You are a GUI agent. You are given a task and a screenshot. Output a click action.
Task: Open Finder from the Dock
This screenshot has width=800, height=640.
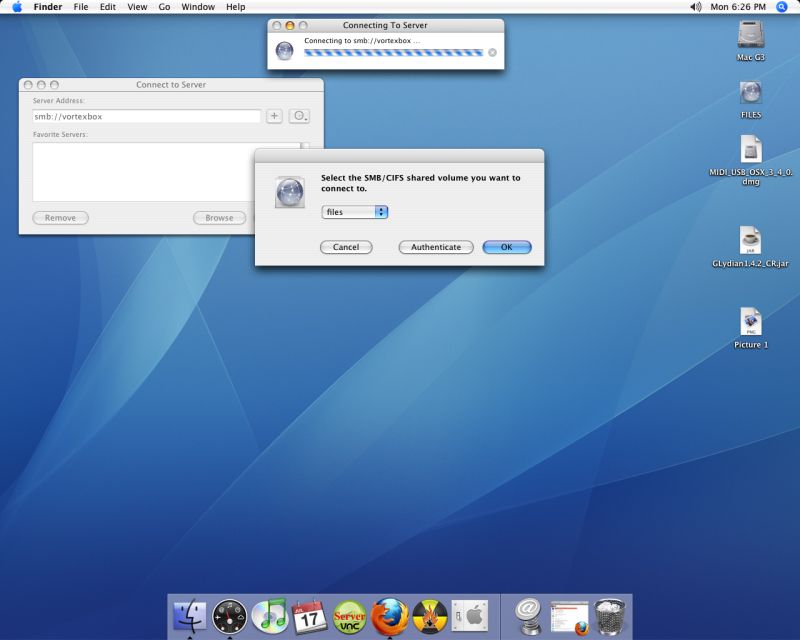click(x=190, y=616)
